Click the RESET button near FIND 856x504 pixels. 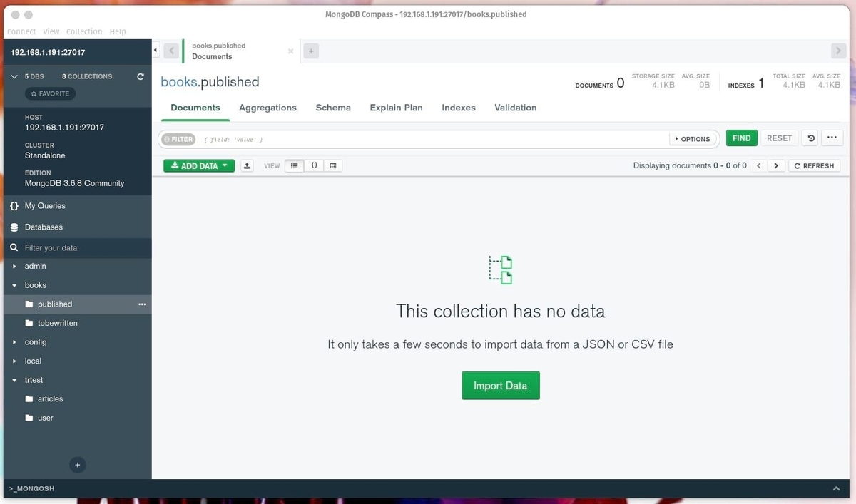tap(779, 138)
